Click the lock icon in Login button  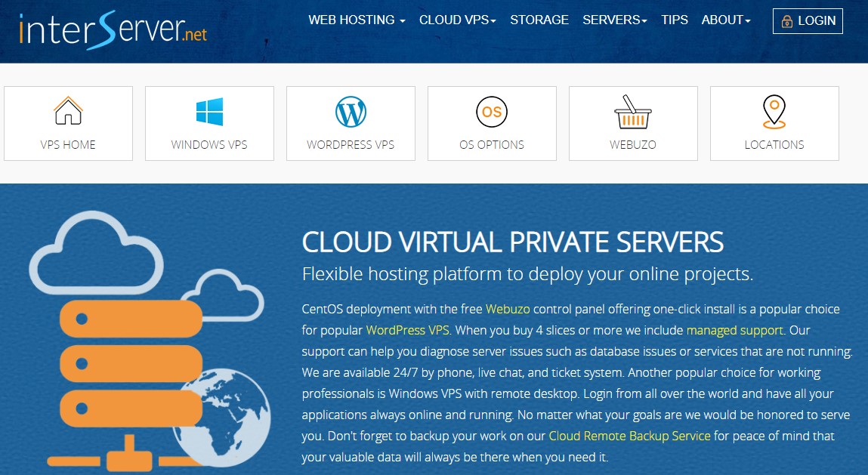tap(786, 22)
